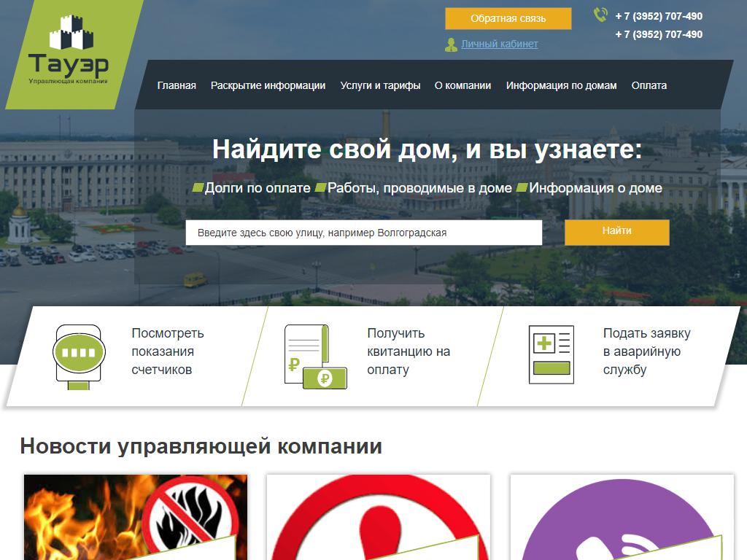
Task: Open the Главная menu item
Action: tap(177, 85)
